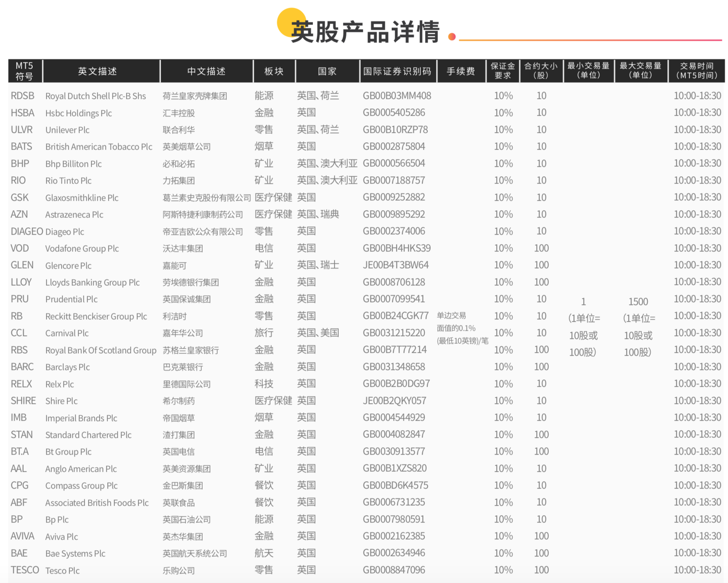Click Anglo American Plc description
Image resolution: width=728 pixels, height=583 pixels.
81,469
